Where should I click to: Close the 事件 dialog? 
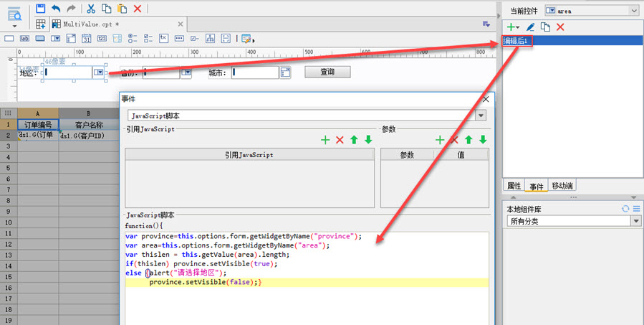coord(486,99)
